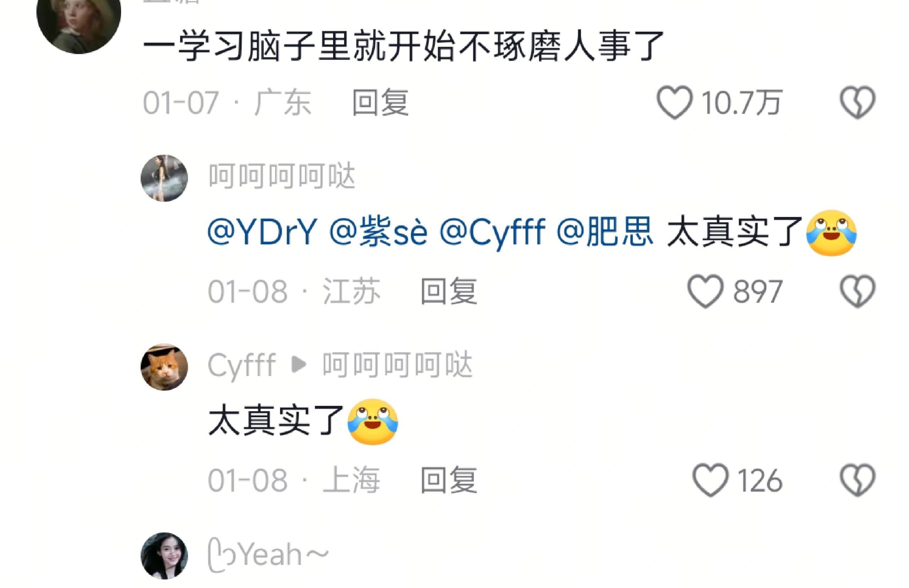Image resolution: width=909 pixels, height=588 pixels.
Task: Open the @Cyfff mention link
Action: pos(492,232)
